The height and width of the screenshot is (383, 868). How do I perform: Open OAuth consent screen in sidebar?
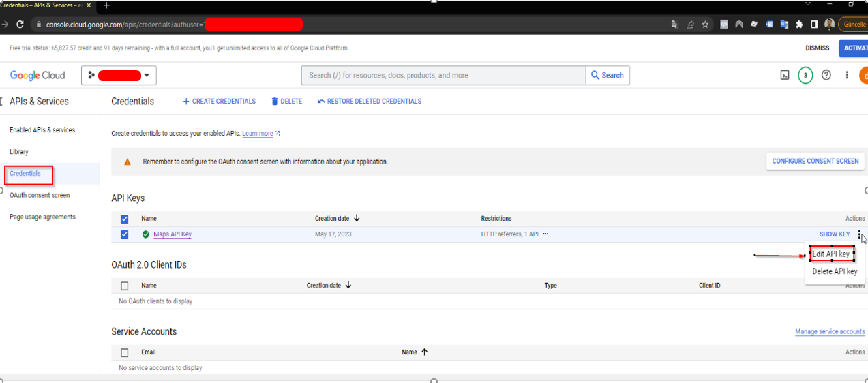(x=40, y=195)
